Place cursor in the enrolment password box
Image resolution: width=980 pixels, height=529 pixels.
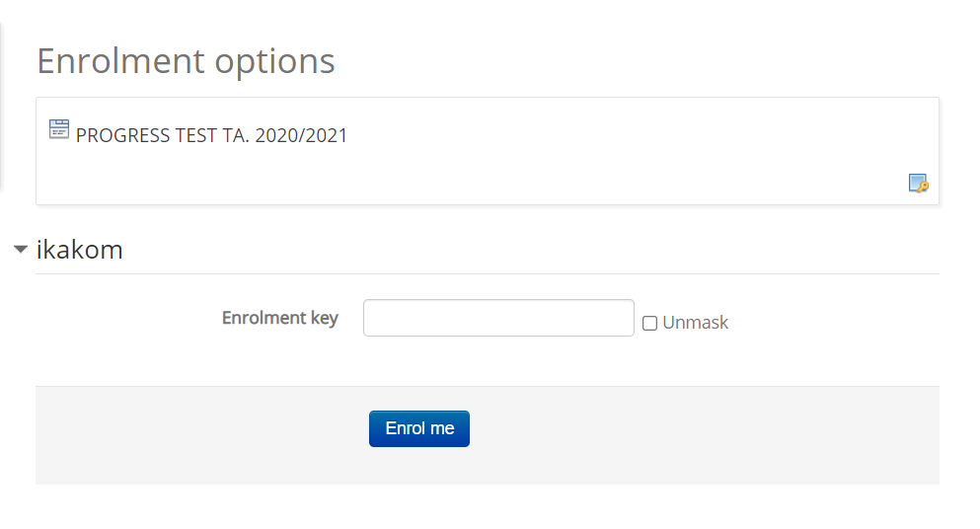(498, 318)
